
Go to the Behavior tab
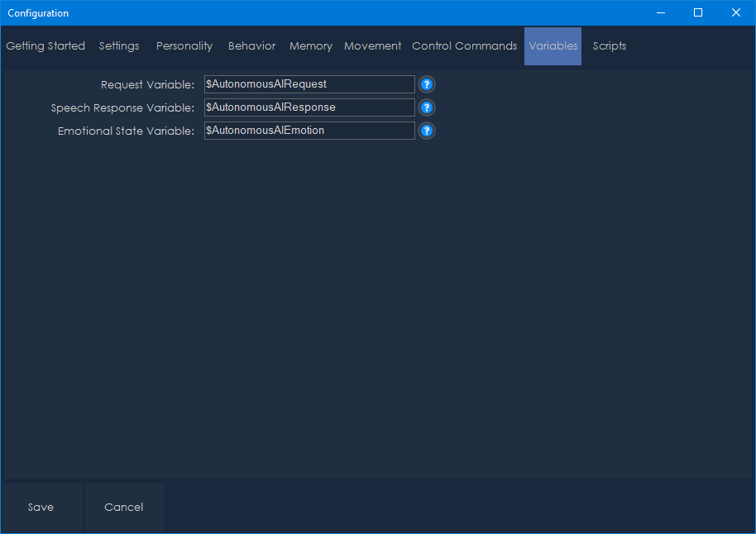click(x=251, y=46)
